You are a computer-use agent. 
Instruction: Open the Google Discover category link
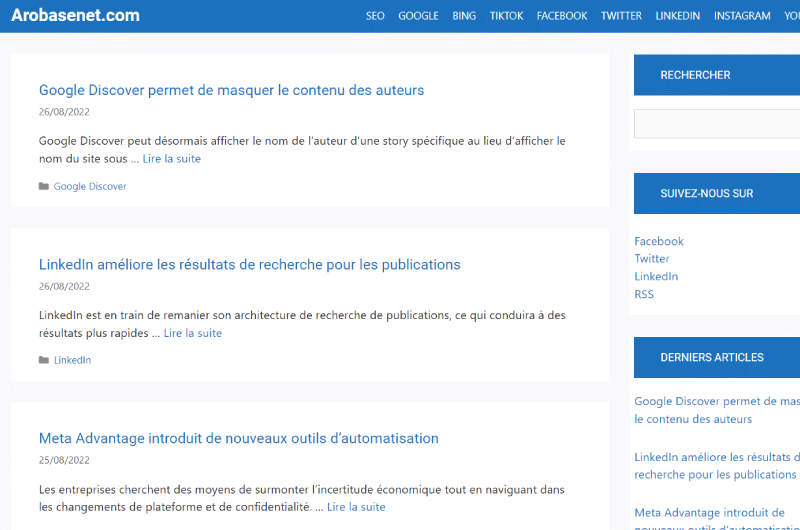90,186
